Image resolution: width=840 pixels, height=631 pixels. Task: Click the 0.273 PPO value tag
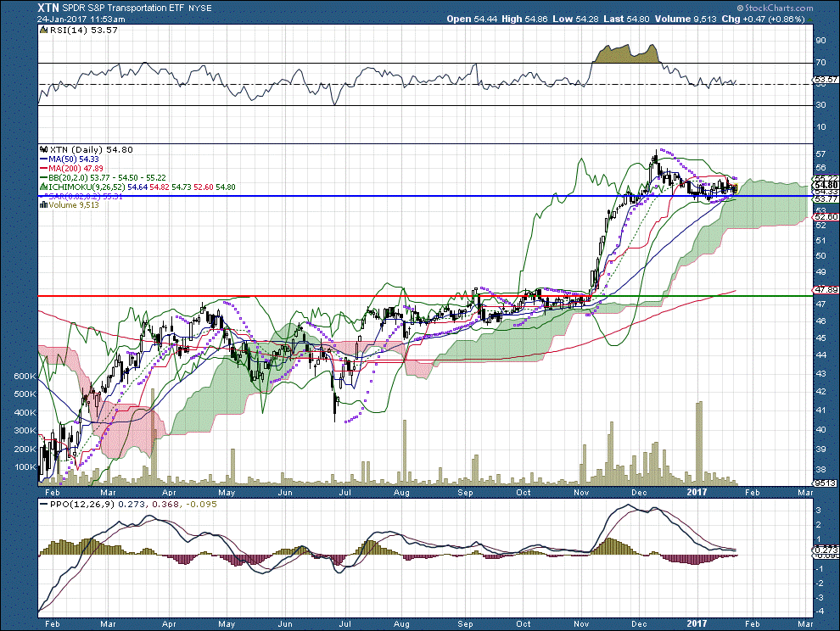tap(825, 550)
